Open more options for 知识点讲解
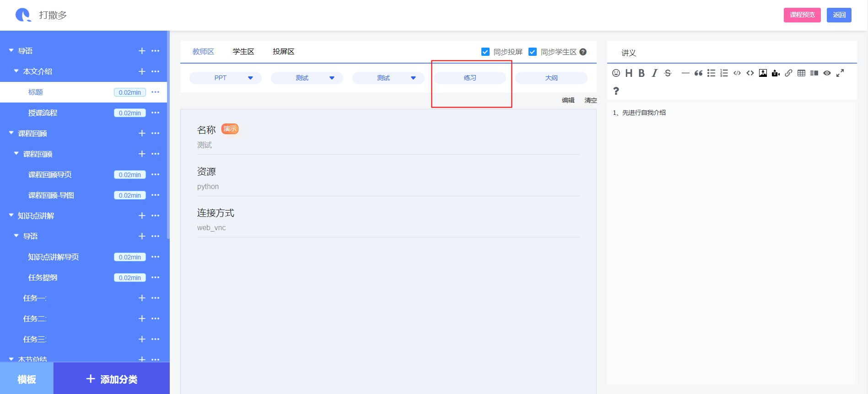The image size is (868, 394). pos(156,216)
